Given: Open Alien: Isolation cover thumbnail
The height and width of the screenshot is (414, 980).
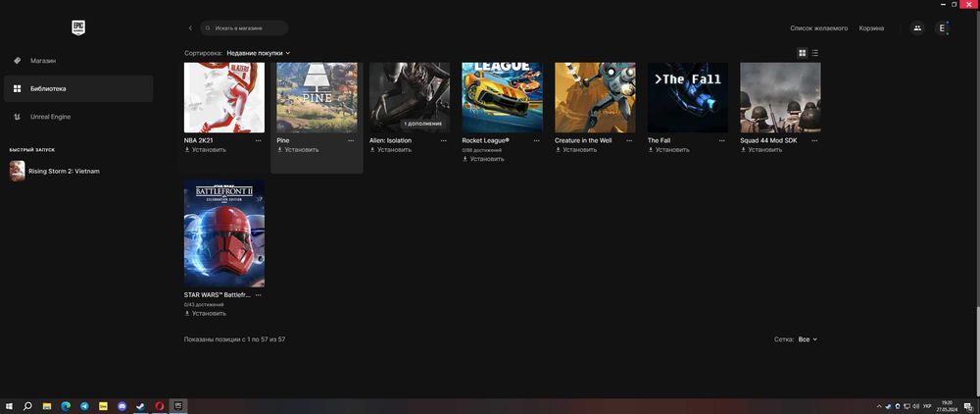Looking at the screenshot, I should [x=410, y=97].
